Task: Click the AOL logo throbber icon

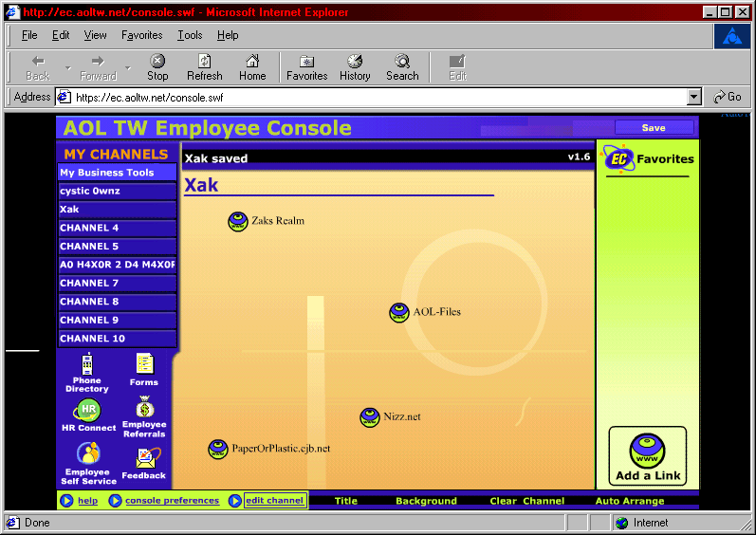Action: click(732, 36)
